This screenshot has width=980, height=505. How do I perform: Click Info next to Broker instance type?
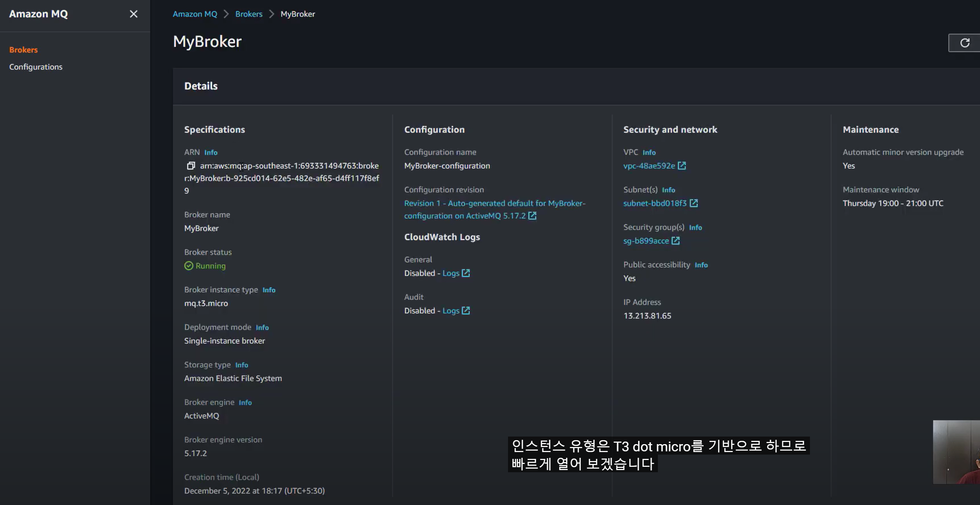coord(268,290)
